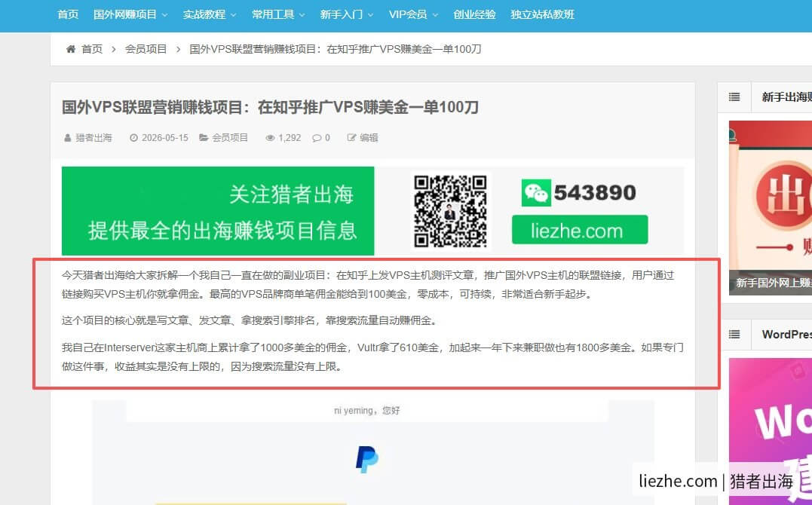812x505 pixels.
Task: Open the pink WordPress sidebar image
Action: [771, 431]
